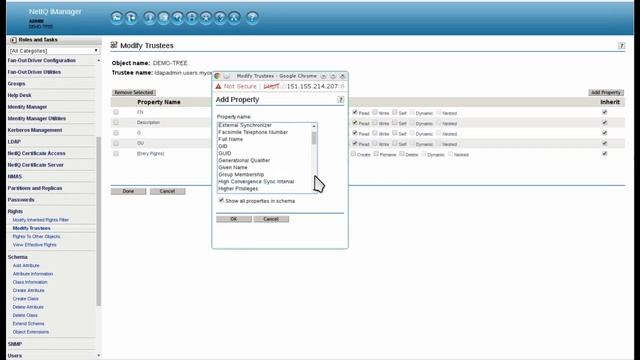Click the Add Property button
Viewport: 640px width, 360px height.
point(606,93)
